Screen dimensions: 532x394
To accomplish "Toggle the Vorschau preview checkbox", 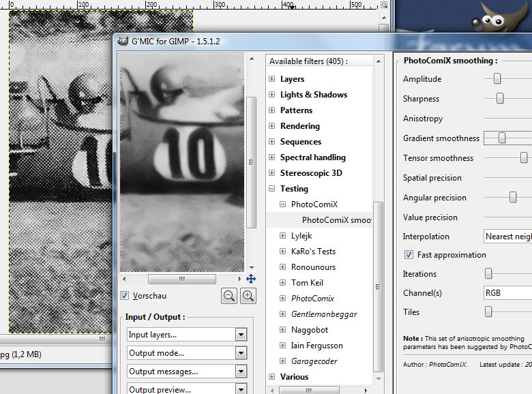I will click(125, 296).
